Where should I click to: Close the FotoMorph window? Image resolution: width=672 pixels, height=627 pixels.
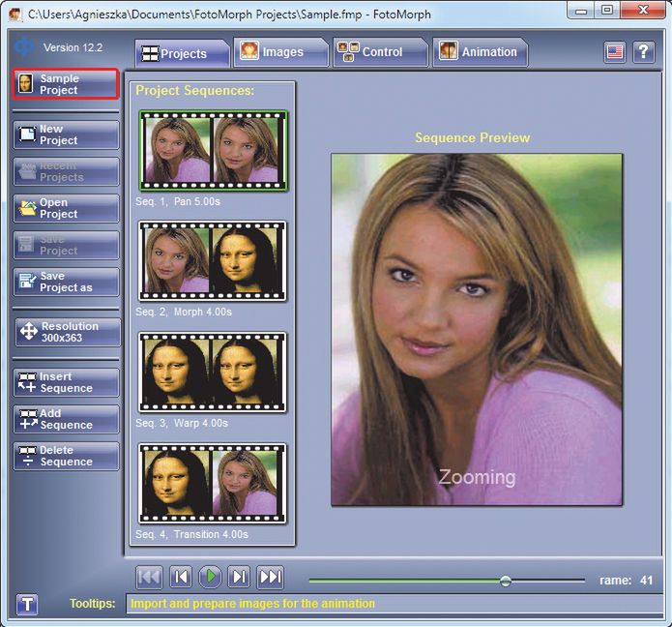pos(643,10)
